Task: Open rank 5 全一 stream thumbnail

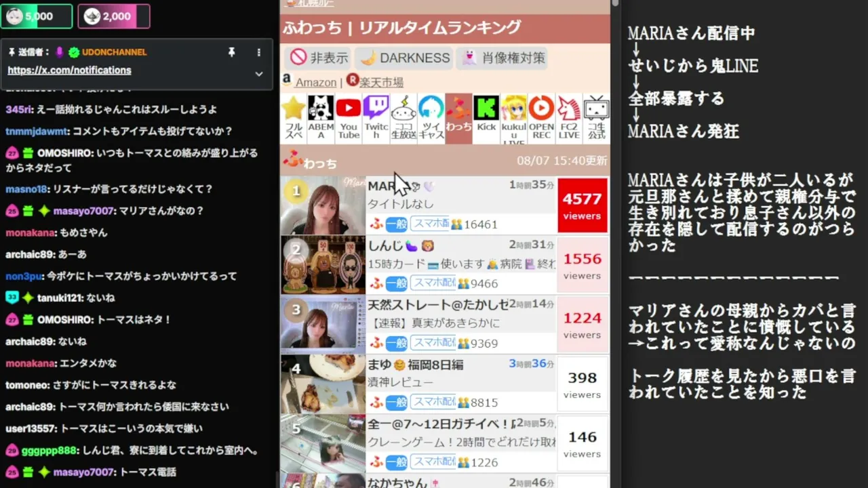Action: [x=323, y=444]
